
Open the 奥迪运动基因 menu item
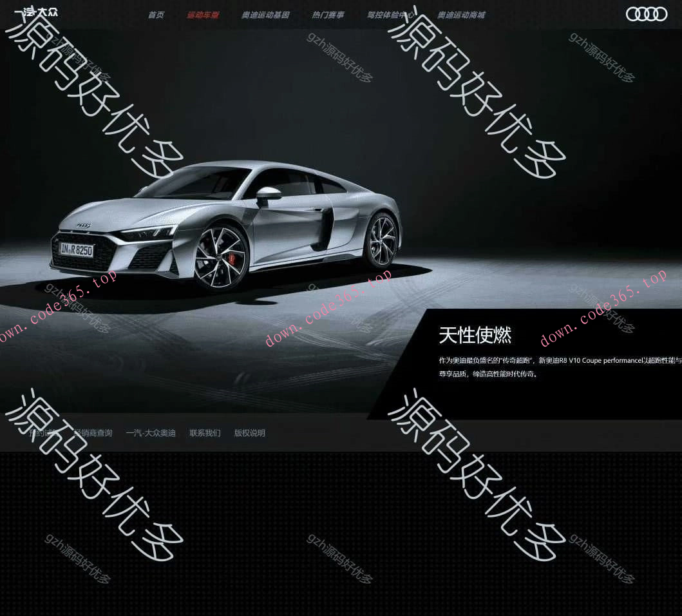(x=265, y=15)
